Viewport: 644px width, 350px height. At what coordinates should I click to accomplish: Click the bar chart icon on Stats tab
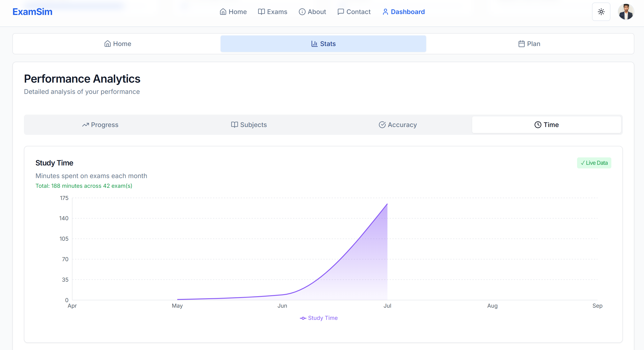coord(314,44)
